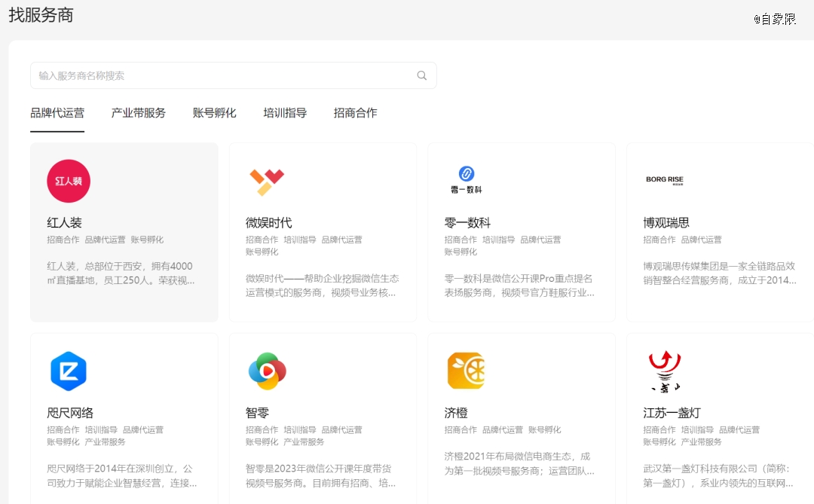The width and height of the screenshot is (814, 504).
Task: Click the 账号孵化 tag on 济橙 card
Action: point(545,429)
